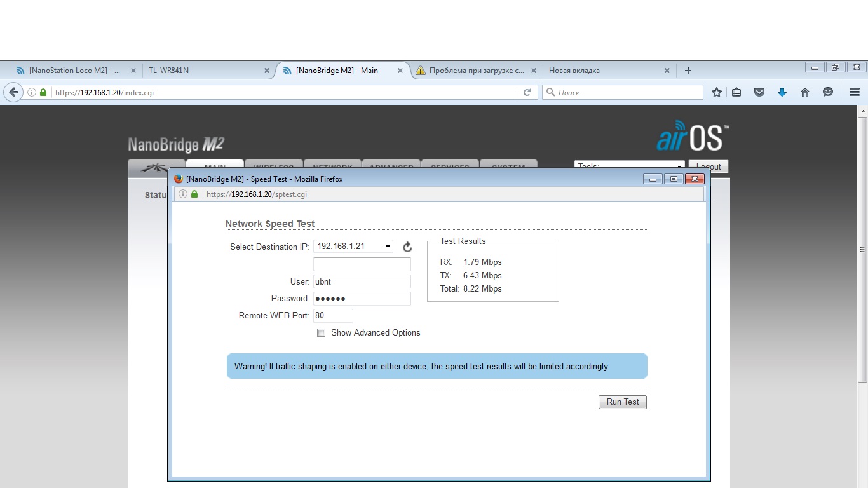868x488 pixels.
Task: Enable Show Advanced Options checkbox
Action: click(x=322, y=332)
